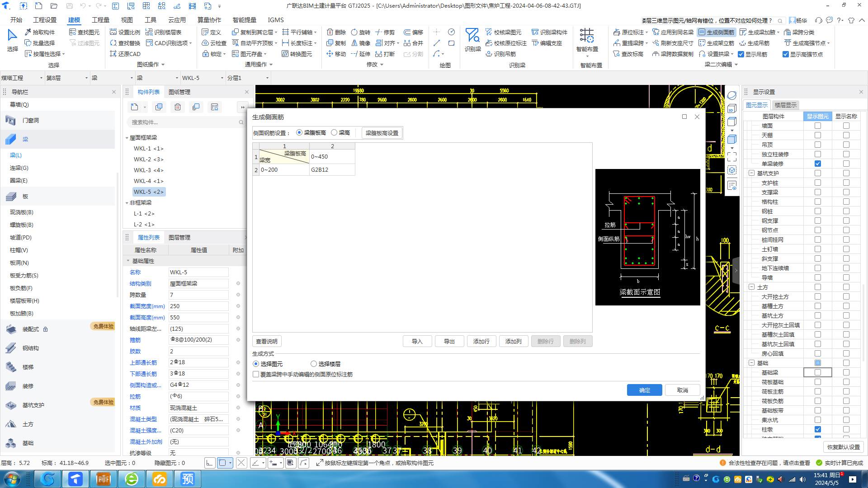
Task: Open the 工程设置 ribbon tab
Action: pos(45,20)
